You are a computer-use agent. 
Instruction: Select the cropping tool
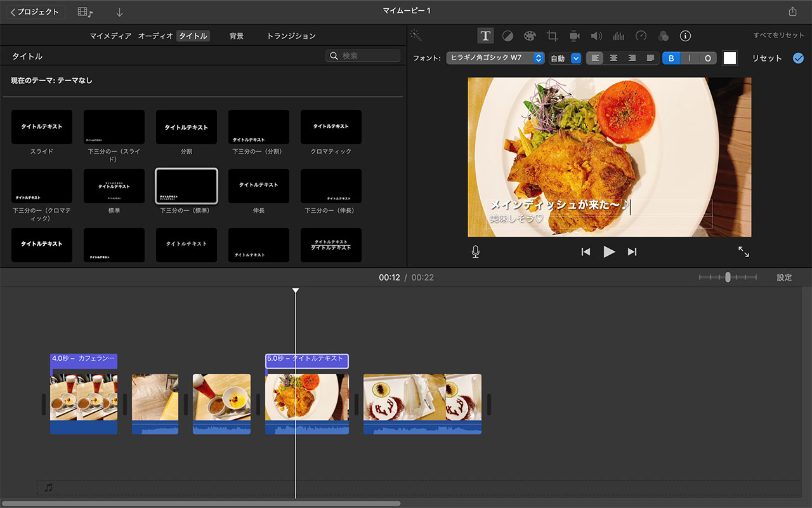pyautogui.click(x=552, y=36)
